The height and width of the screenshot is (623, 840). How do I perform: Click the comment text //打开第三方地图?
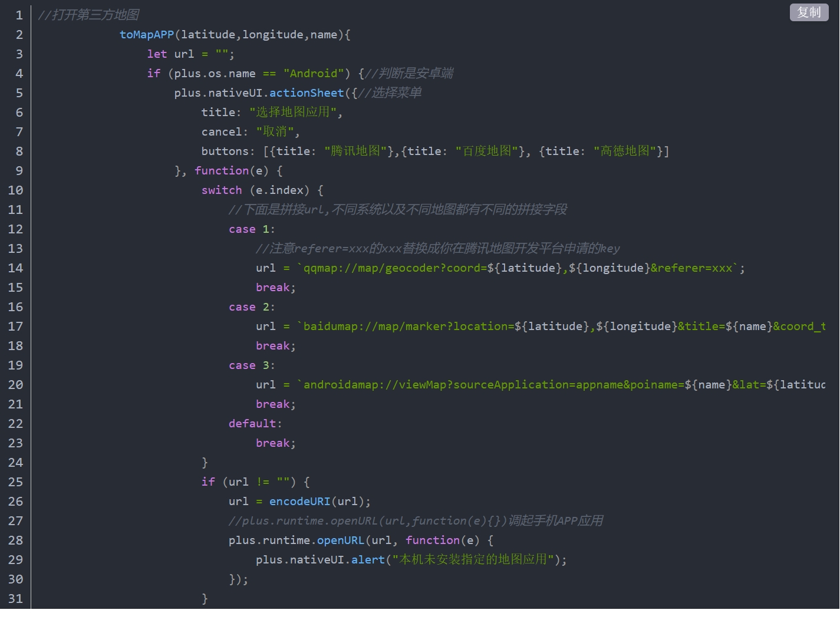[x=88, y=15]
